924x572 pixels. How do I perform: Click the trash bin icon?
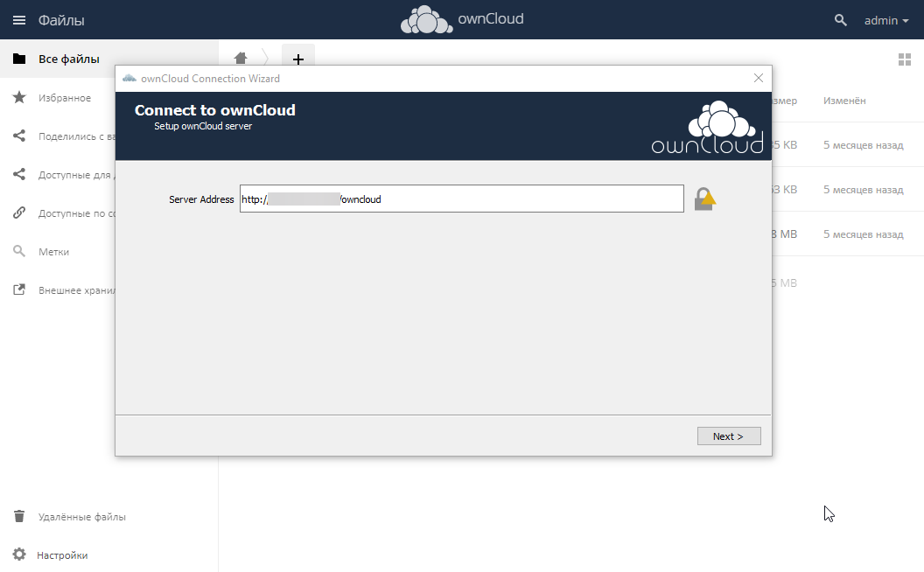tap(19, 516)
